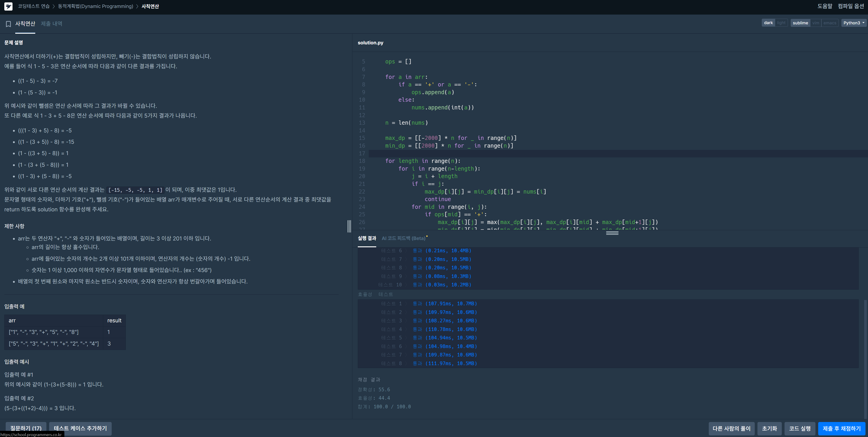The image size is (868, 437).
Task: Switch editor to vim mode
Action: pos(815,23)
